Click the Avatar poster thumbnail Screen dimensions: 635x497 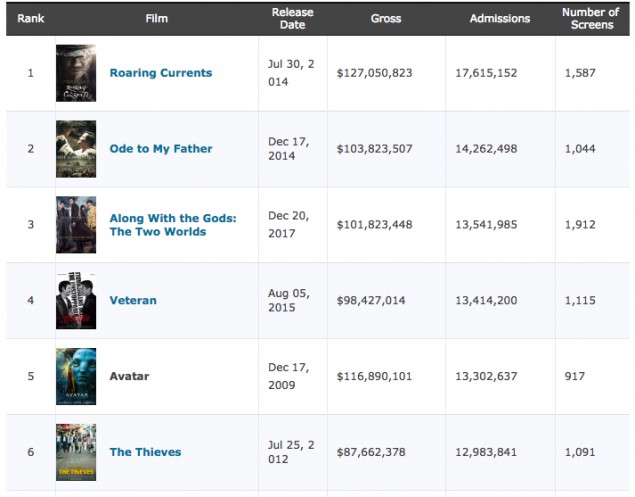coord(76,376)
